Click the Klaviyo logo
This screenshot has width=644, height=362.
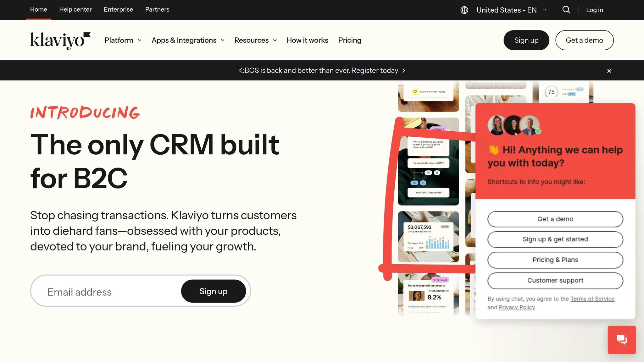pyautogui.click(x=60, y=41)
